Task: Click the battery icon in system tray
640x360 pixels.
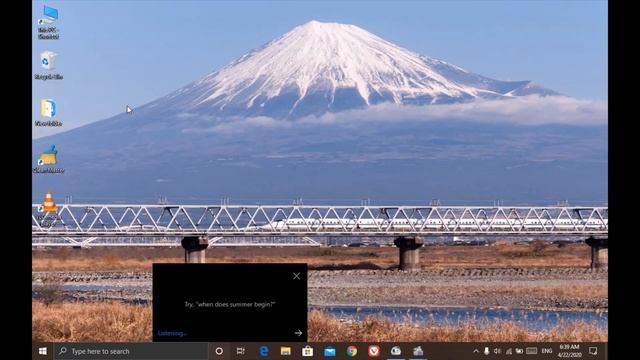Action: point(519,351)
